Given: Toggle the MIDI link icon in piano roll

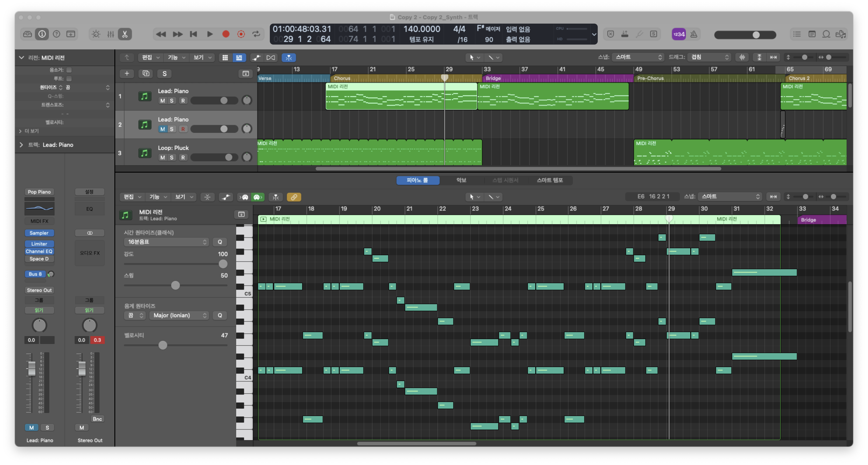Looking at the screenshot, I should (294, 197).
